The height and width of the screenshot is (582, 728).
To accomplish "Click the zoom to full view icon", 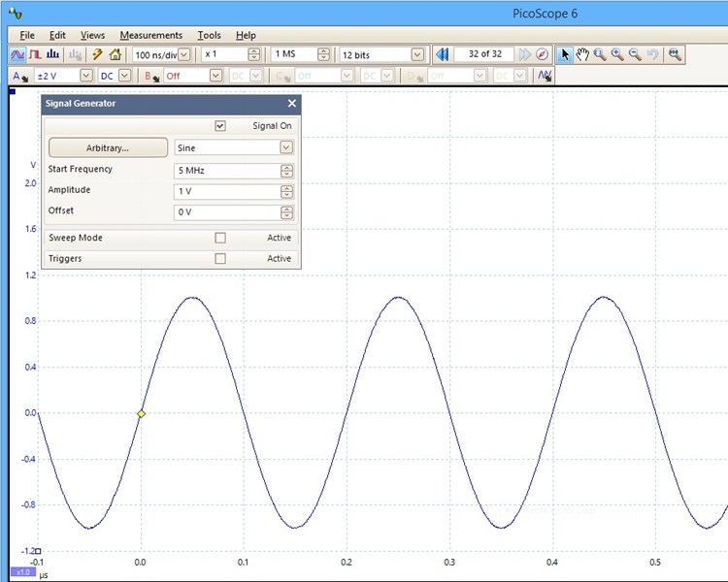I will pyautogui.click(x=675, y=54).
